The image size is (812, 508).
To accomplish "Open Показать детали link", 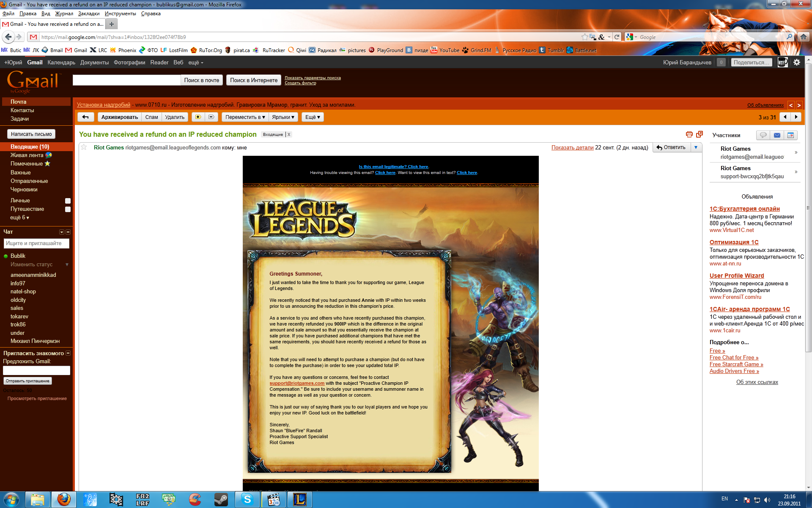I will (x=572, y=147).
